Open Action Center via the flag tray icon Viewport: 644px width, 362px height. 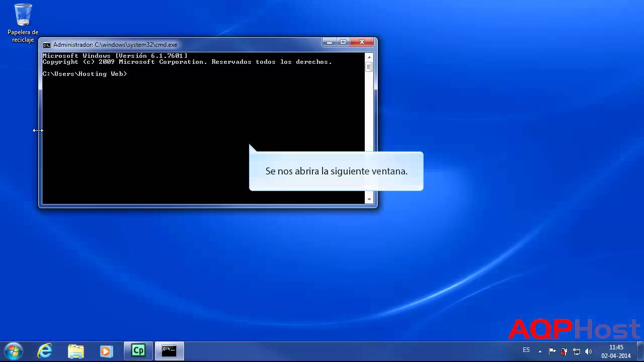[552, 350]
